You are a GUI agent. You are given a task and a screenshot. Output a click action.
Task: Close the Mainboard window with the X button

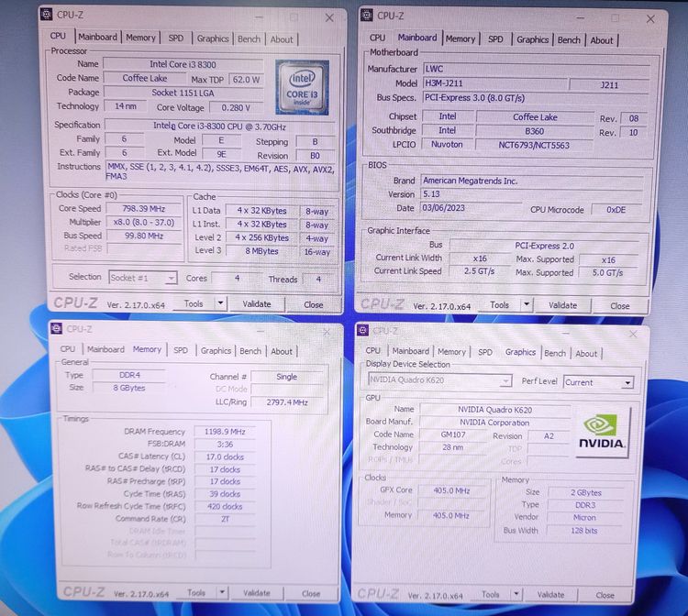point(650,19)
